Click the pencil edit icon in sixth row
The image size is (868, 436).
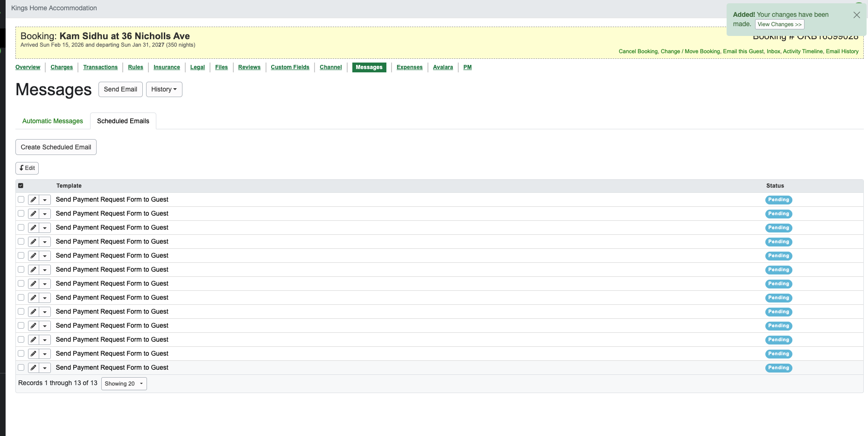pos(33,270)
